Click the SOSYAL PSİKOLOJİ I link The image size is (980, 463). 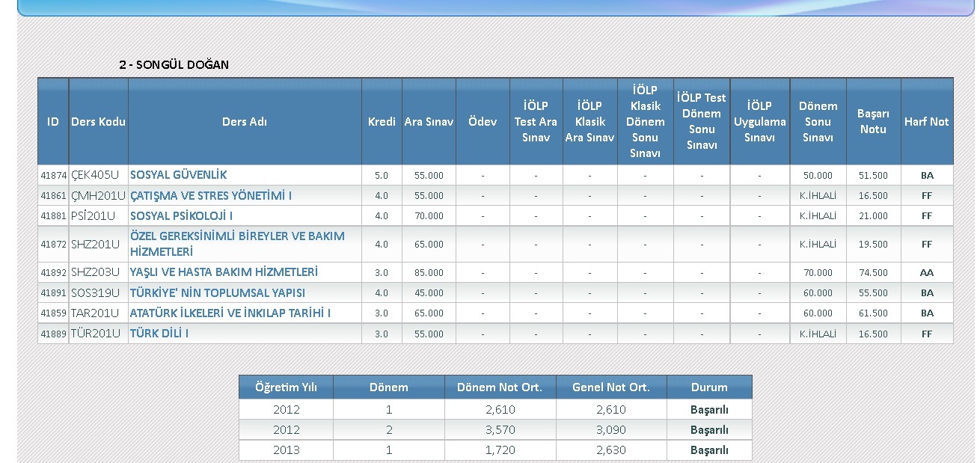[182, 215]
